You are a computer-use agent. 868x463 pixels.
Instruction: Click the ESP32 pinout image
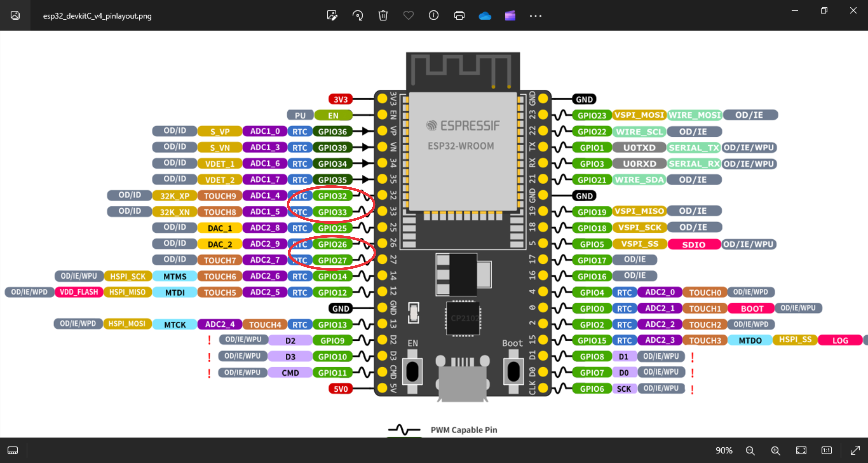point(434,234)
